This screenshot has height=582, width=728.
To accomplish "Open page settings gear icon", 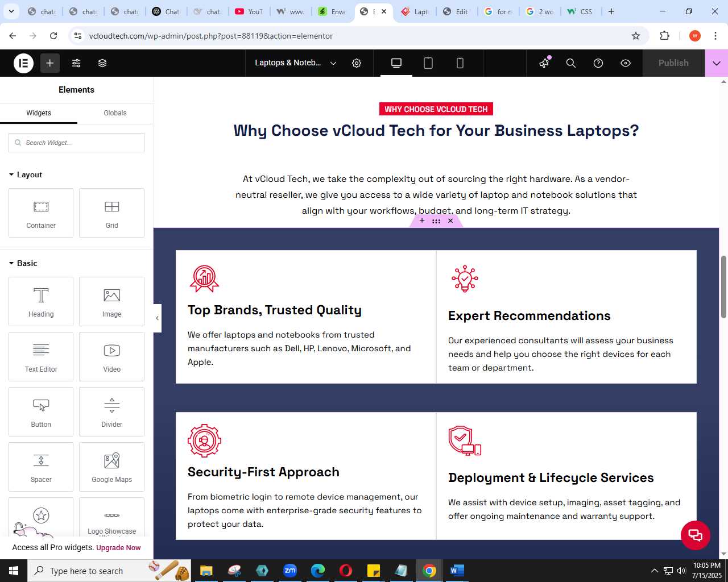I will [357, 63].
